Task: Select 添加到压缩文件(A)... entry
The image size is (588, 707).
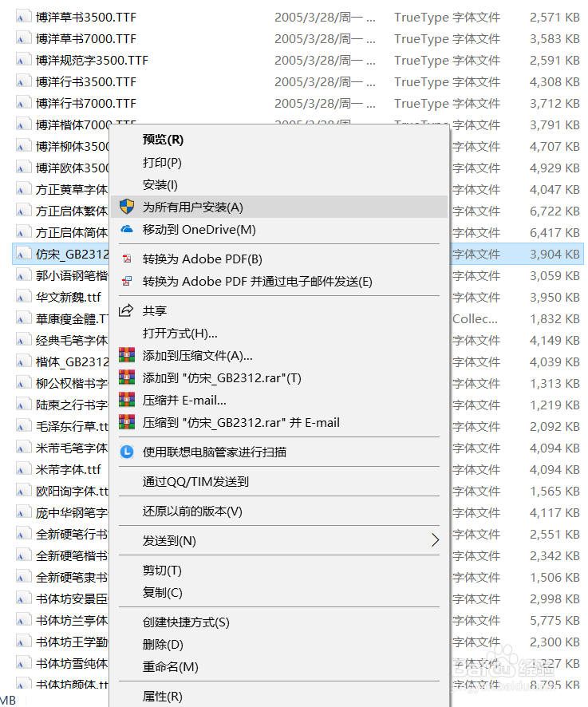Action: click(x=198, y=356)
